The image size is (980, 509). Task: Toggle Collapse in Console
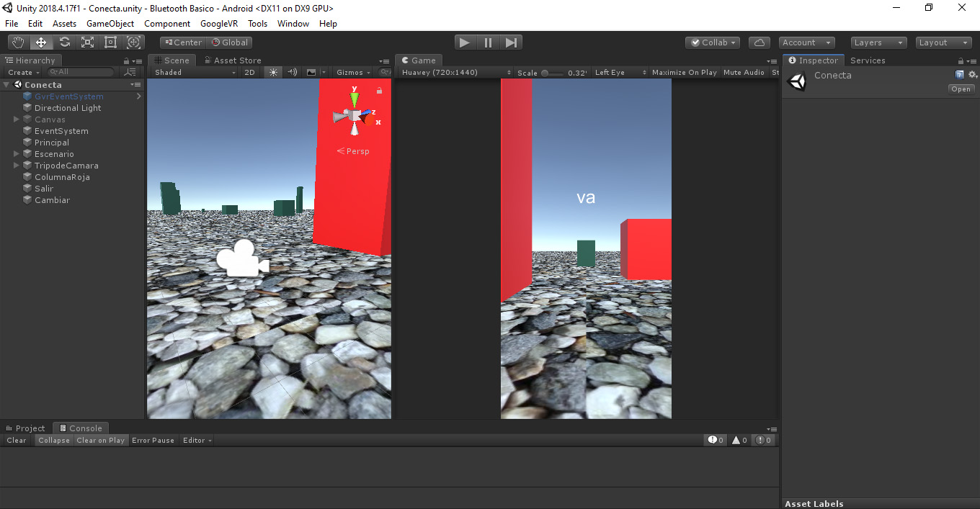54,440
